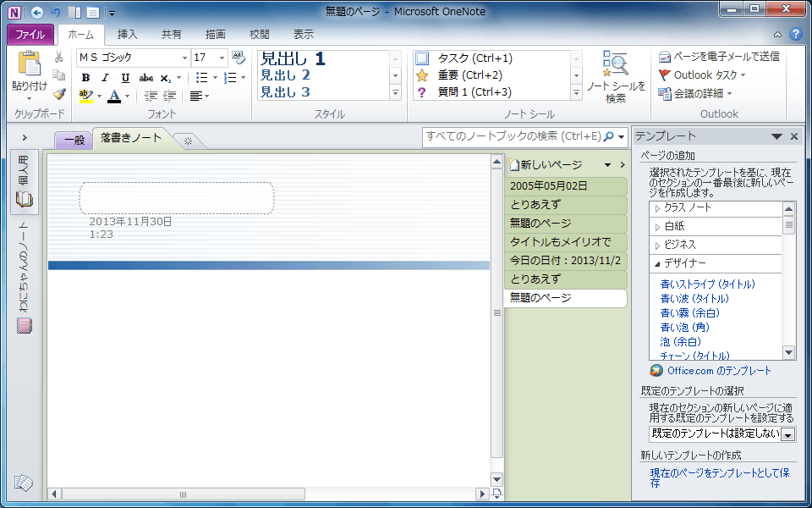
Task: Switch to the 共有 ribbon tab
Action: [x=172, y=34]
